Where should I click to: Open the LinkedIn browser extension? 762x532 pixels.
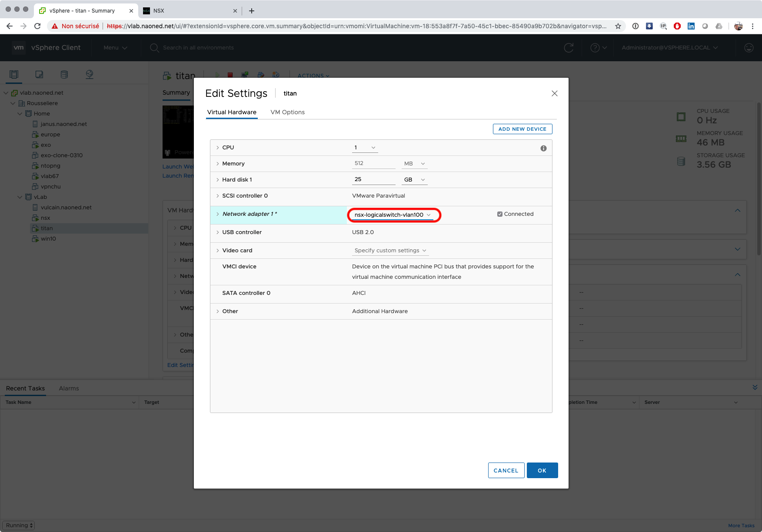691,26
